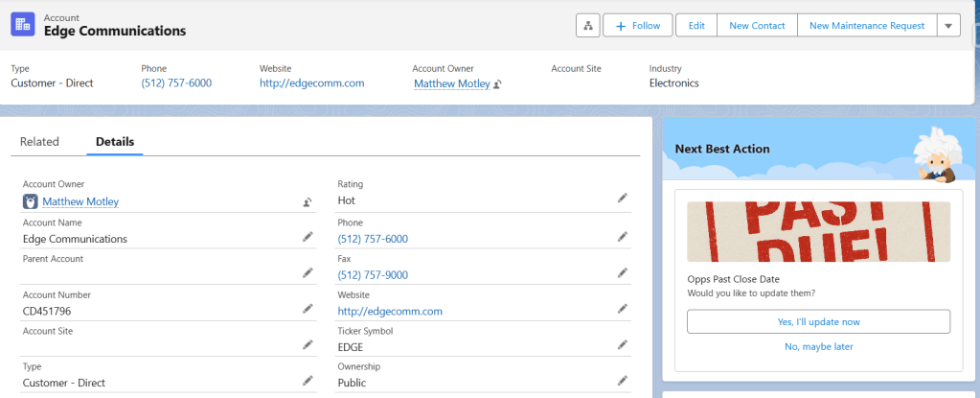Image resolution: width=980 pixels, height=398 pixels.
Task: Open the more actions dropdown arrow
Action: 947,26
